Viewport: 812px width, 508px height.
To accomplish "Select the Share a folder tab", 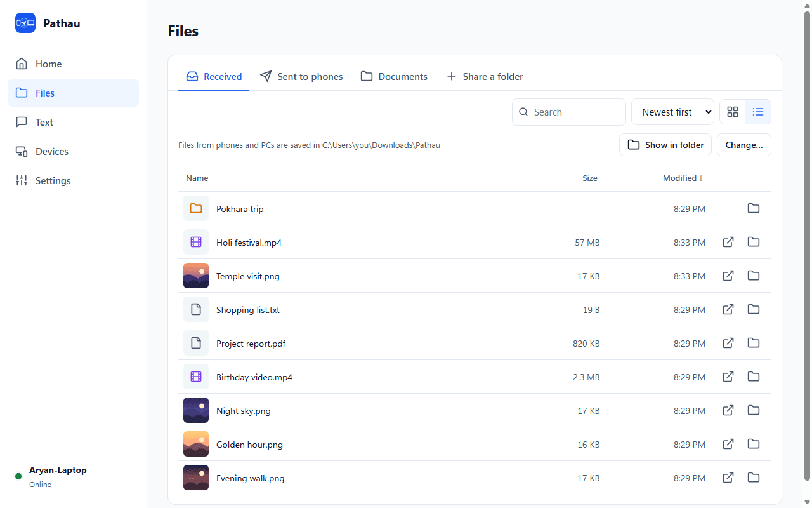I will click(x=485, y=77).
